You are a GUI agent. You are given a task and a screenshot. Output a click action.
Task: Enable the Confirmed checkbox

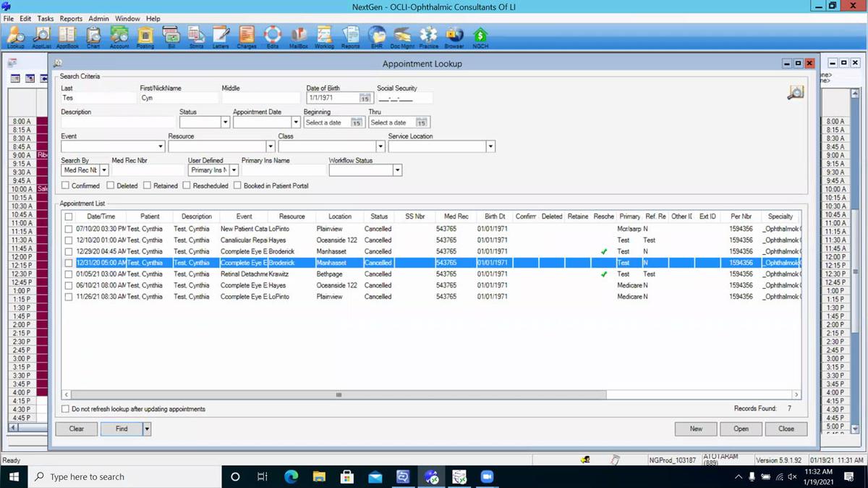[66, 186]
